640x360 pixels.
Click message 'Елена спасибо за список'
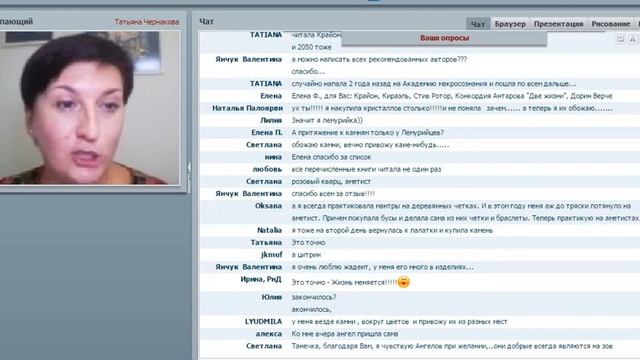coord(331,157)
